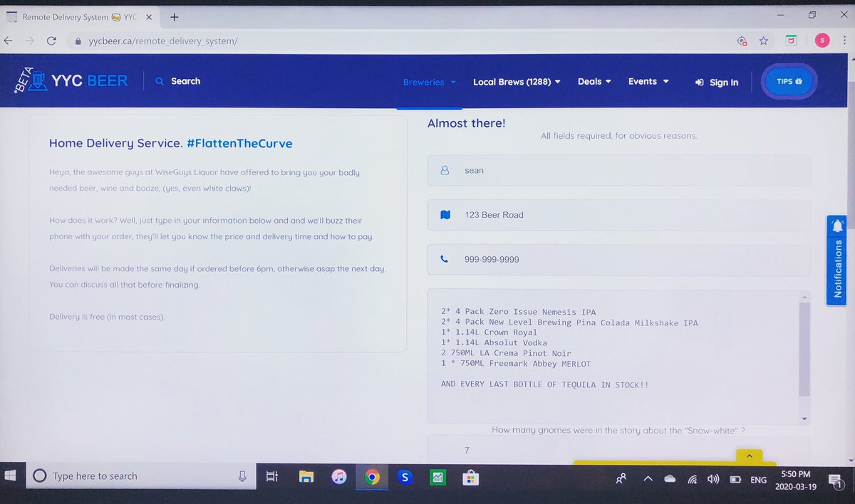Reload the page
Screen dimensions: 855x504
point(51,41)
